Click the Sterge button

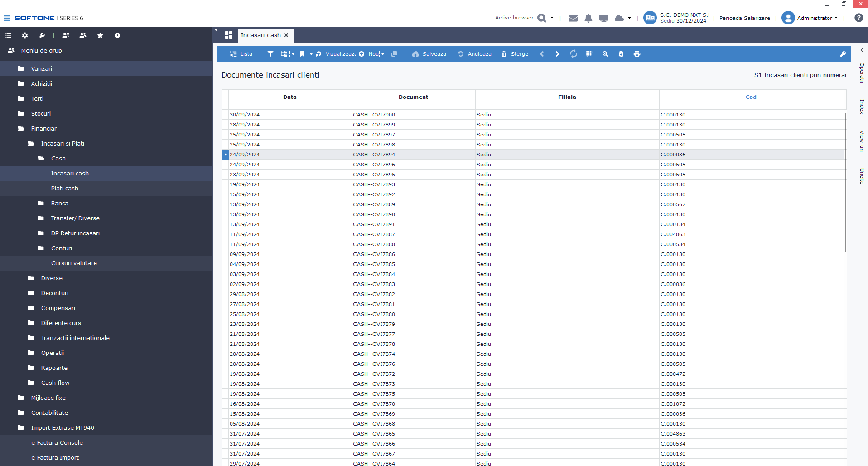point(515,54)
